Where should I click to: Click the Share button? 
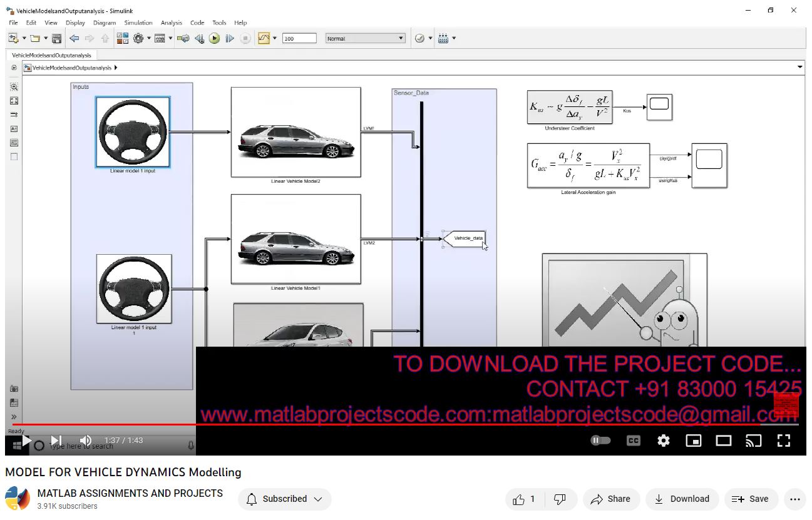(610, 499)
